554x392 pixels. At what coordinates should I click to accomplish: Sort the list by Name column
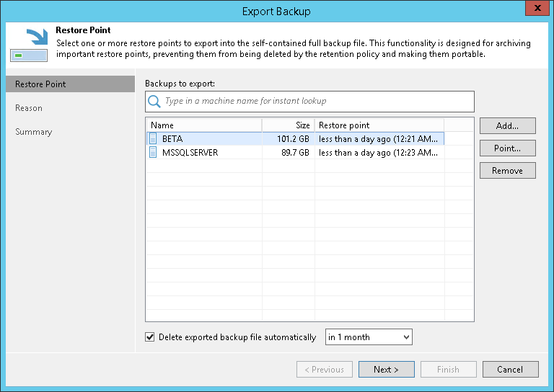click(203, 125)
